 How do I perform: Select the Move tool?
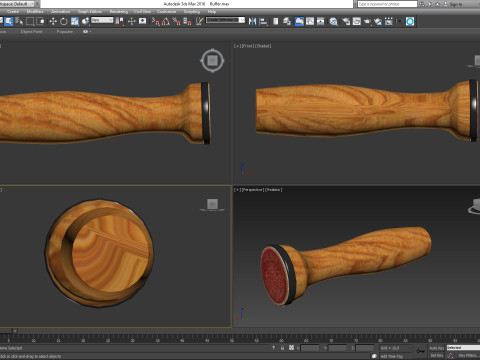(x=53, y=21)
